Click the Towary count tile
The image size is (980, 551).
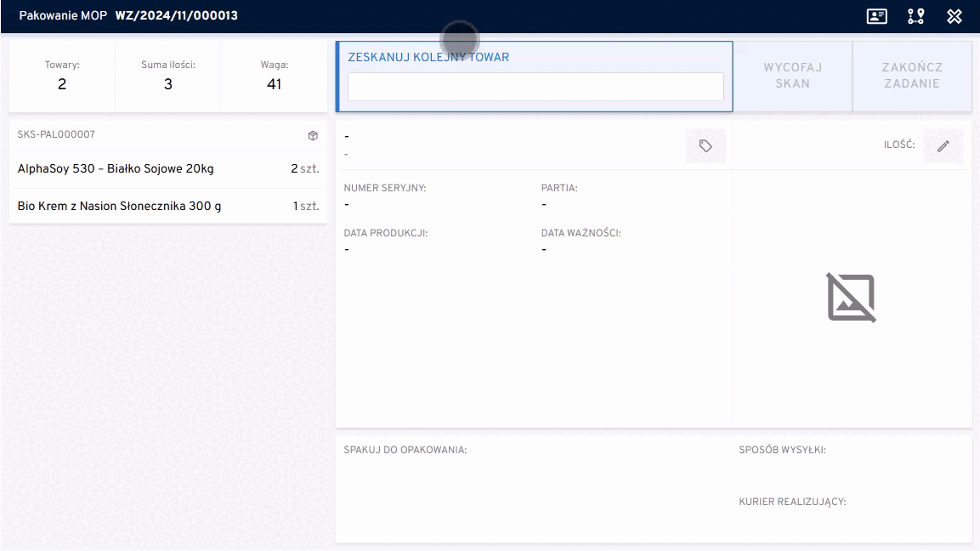point(62,76)
